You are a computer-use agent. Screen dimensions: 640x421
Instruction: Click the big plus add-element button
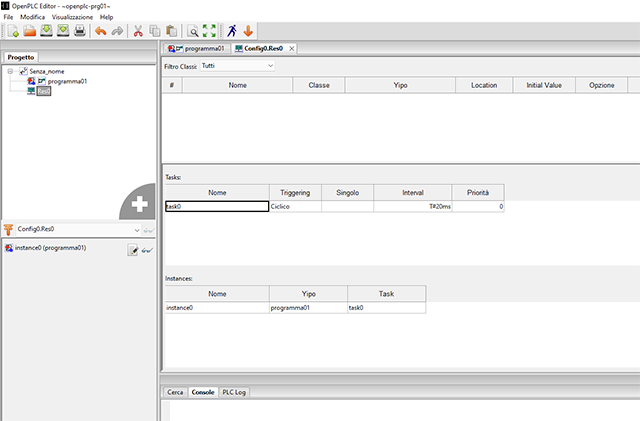139,203
